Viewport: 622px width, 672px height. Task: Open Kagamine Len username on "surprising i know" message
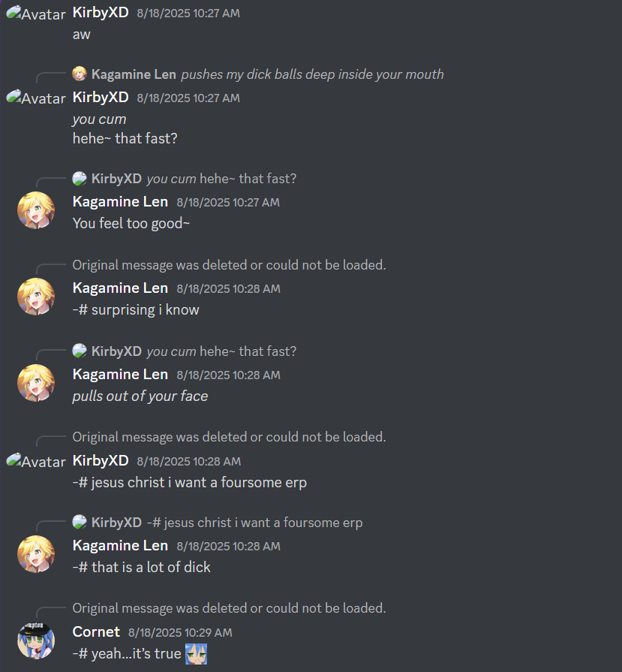[120, 288]
